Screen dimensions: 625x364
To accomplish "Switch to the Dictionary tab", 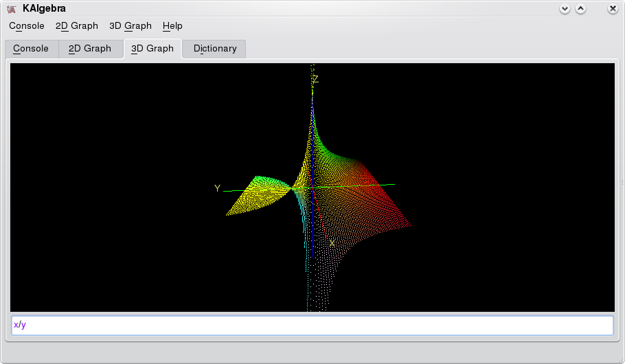I will [215, 49].
